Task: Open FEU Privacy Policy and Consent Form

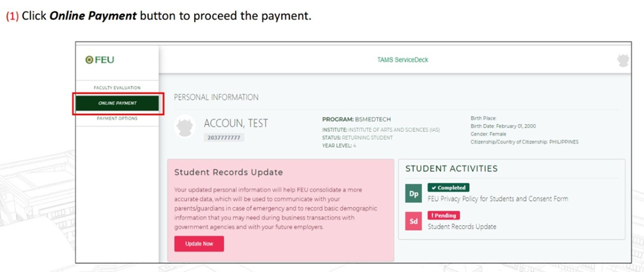Action: pos(498,199)
